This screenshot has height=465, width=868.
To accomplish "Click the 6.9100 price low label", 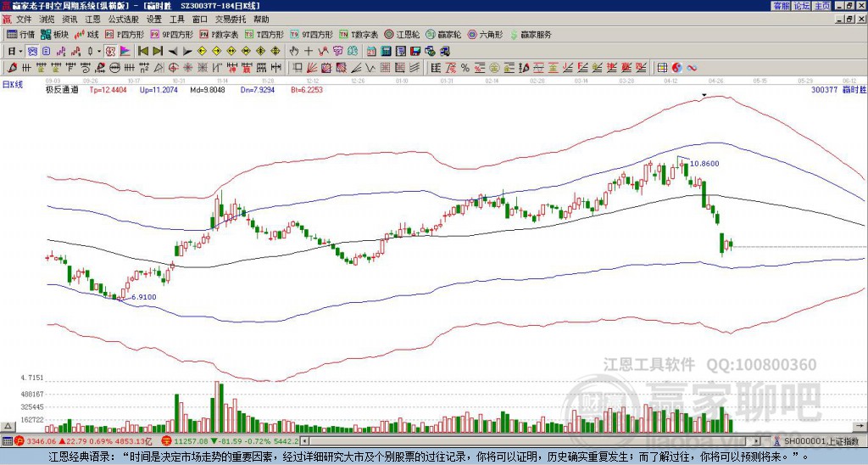I will click(x=144, y=297).
